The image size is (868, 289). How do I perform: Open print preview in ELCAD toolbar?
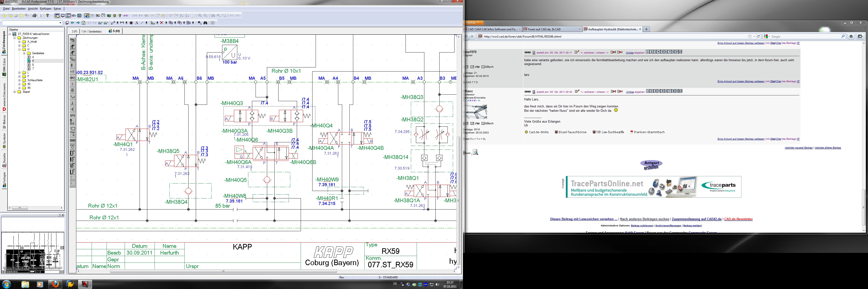point(40,16)
